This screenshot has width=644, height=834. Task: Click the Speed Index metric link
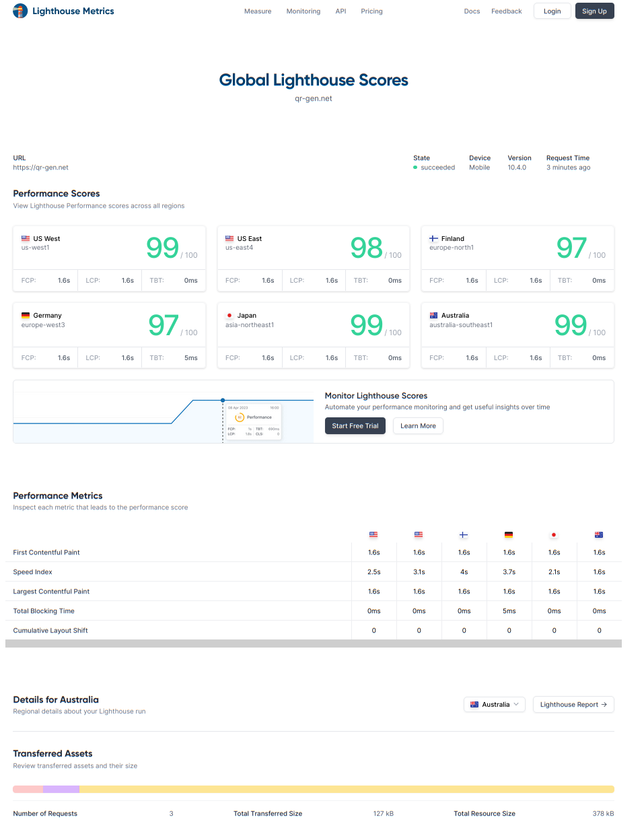(33, 572)
